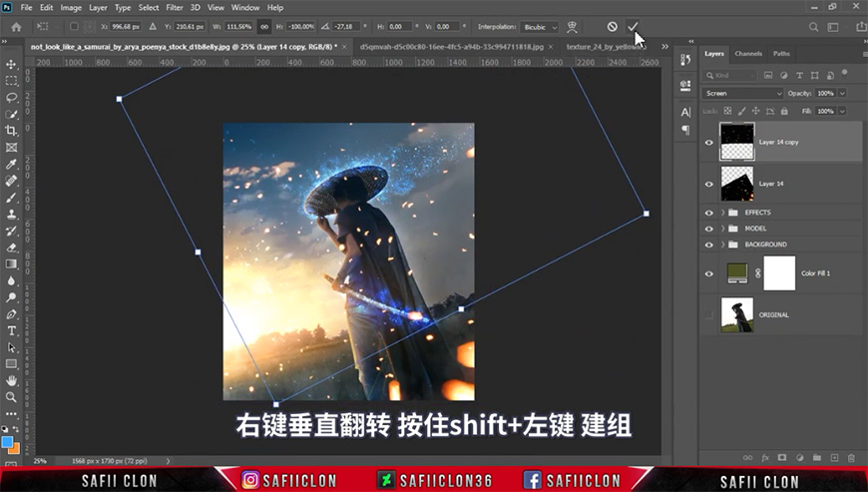Select the Blur tool
This screenshot has height=492, width=868.
(x=11, y=280)
